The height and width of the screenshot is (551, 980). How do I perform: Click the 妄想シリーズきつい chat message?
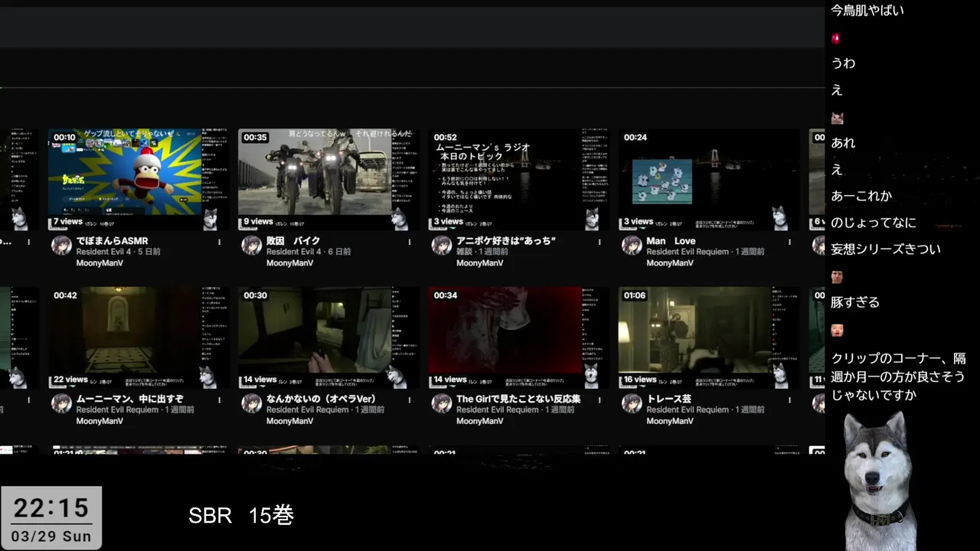(x=885, y=249)
